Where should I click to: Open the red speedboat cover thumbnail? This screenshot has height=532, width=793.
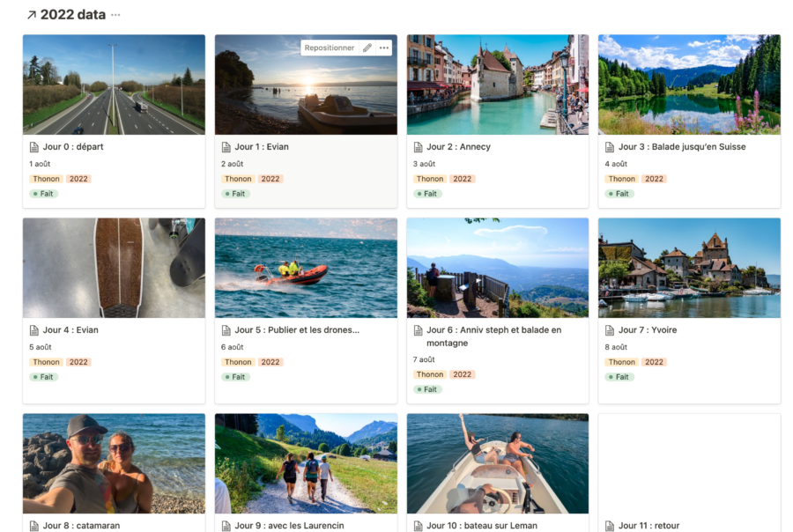tap(306, 268)
